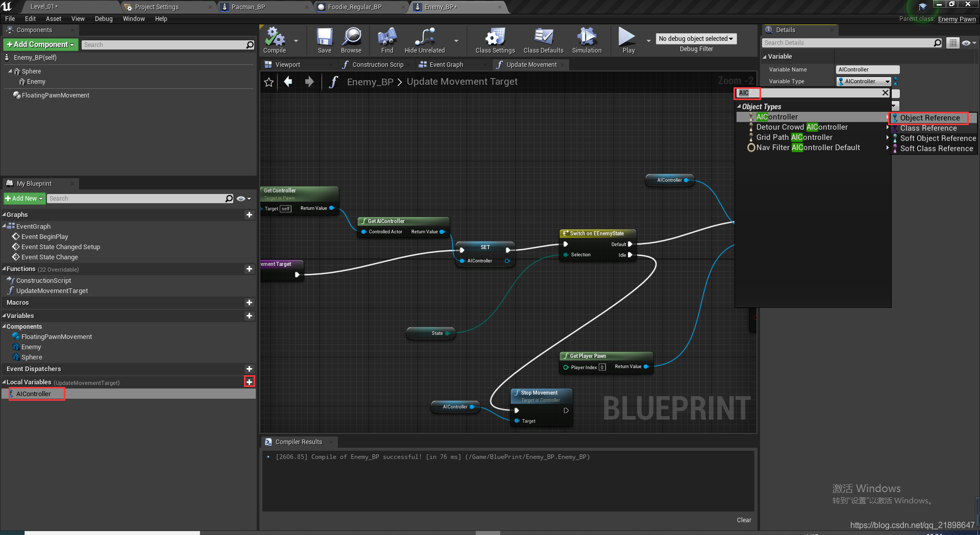Viewport: 980px width, 535px height.
Task: Switch to Project Settings tab
Action: pos(157,7)
